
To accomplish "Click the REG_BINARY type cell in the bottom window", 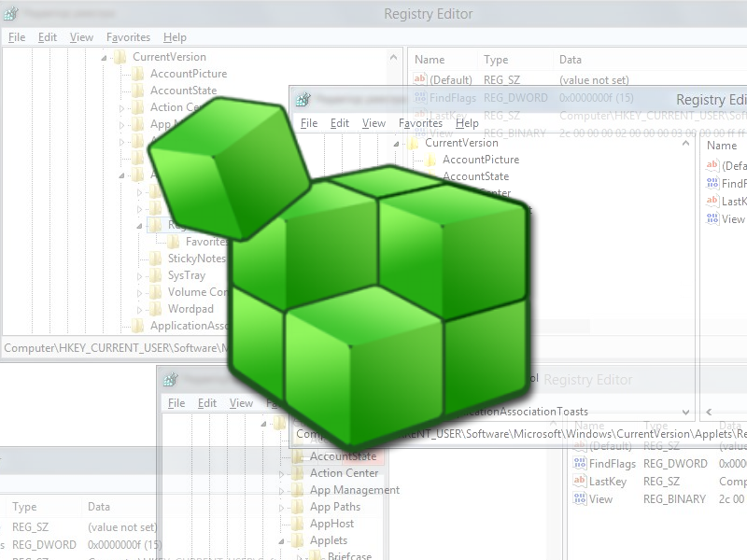I will pos(674,499).
